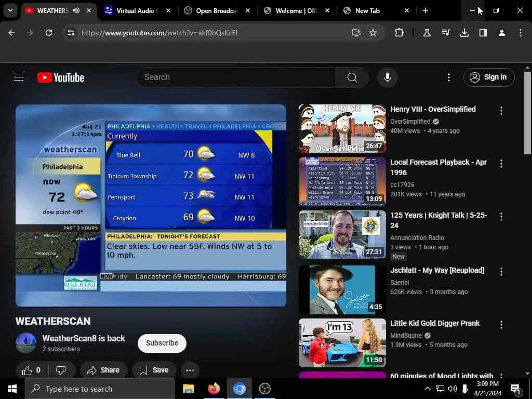The width and height of the screenshot is (532, 399).
Task: Open more actions ellipsis below video
Action: [190, 370]
